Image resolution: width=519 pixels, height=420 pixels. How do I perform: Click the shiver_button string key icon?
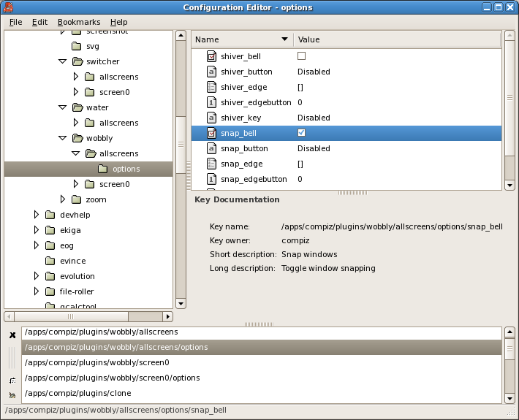211,72
